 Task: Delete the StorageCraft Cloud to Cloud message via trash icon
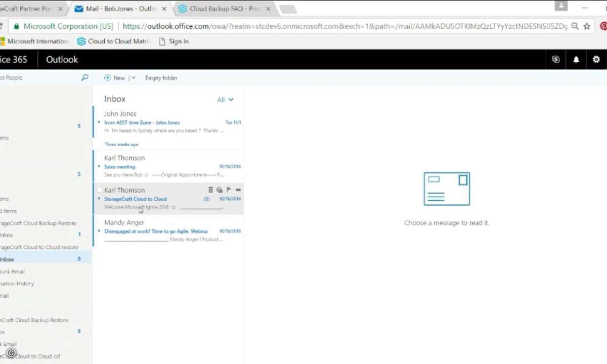(x=211, y=190)
